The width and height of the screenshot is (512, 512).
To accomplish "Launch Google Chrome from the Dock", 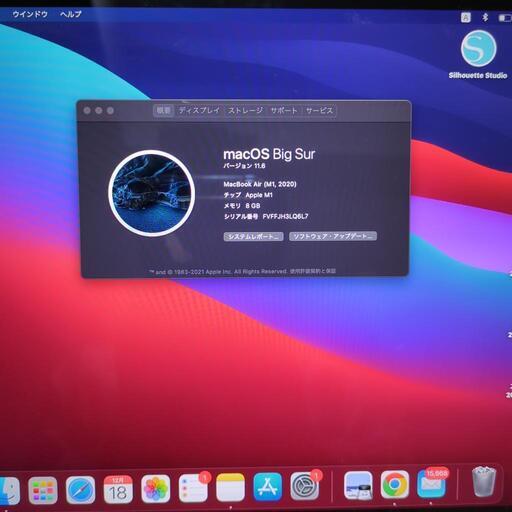I will click(395, 485).
